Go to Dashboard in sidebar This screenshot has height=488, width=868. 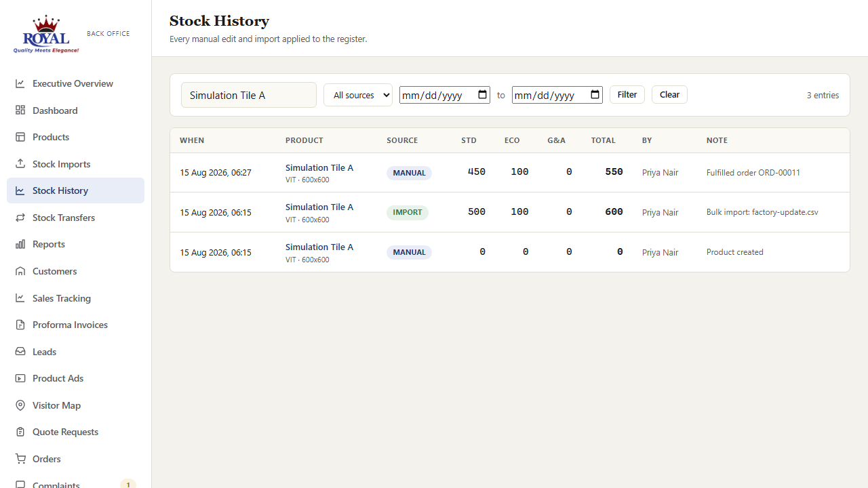(75, 110)
